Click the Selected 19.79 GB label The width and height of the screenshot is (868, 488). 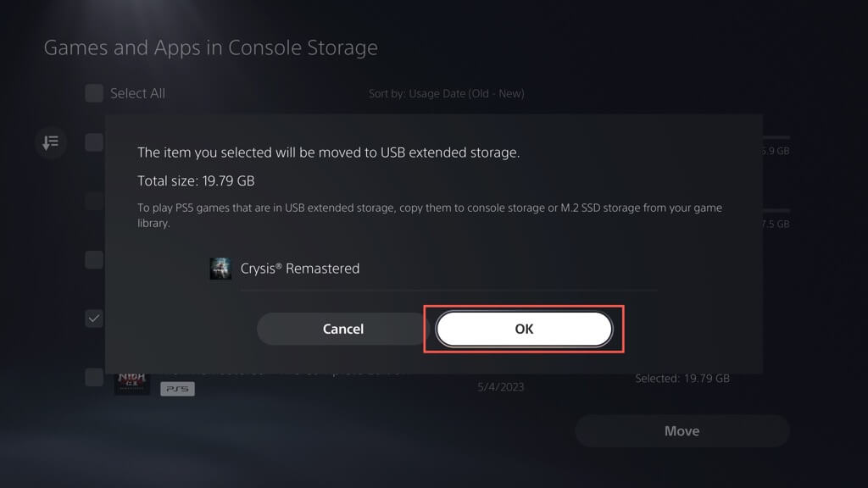pos(682,378)
